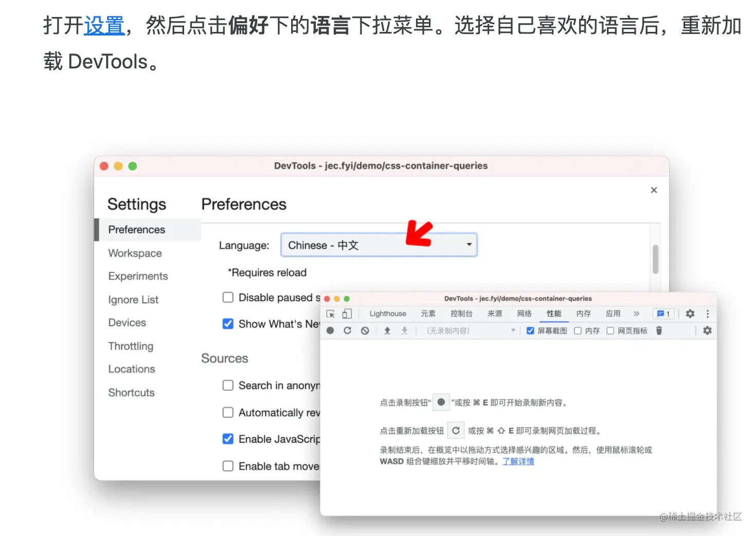Open capture settings gear in performance toolbar

pos(707,331)
